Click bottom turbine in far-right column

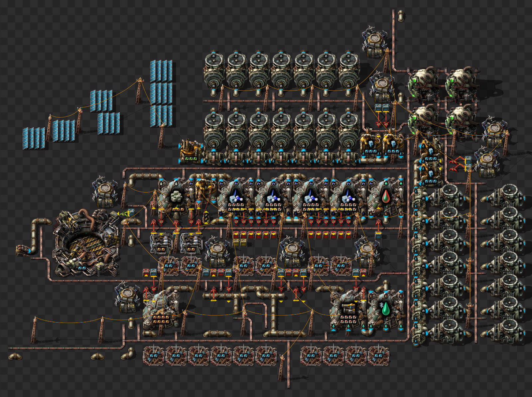click(x=503, y=331)
